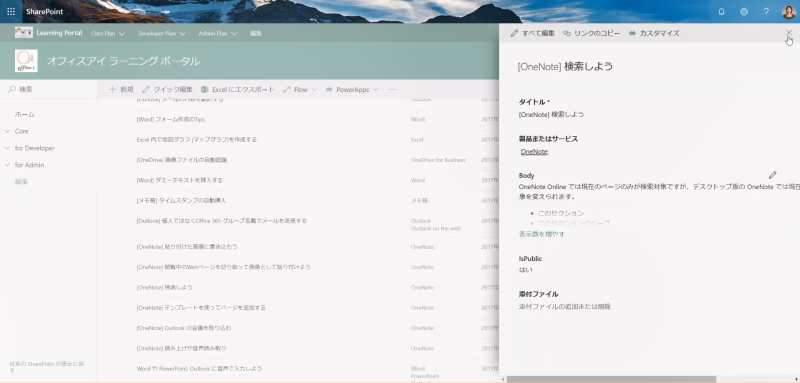Click 添付ファイルの追加または削除 link
The width and height of the screenshot is (800, 383).
coord(565,307)
